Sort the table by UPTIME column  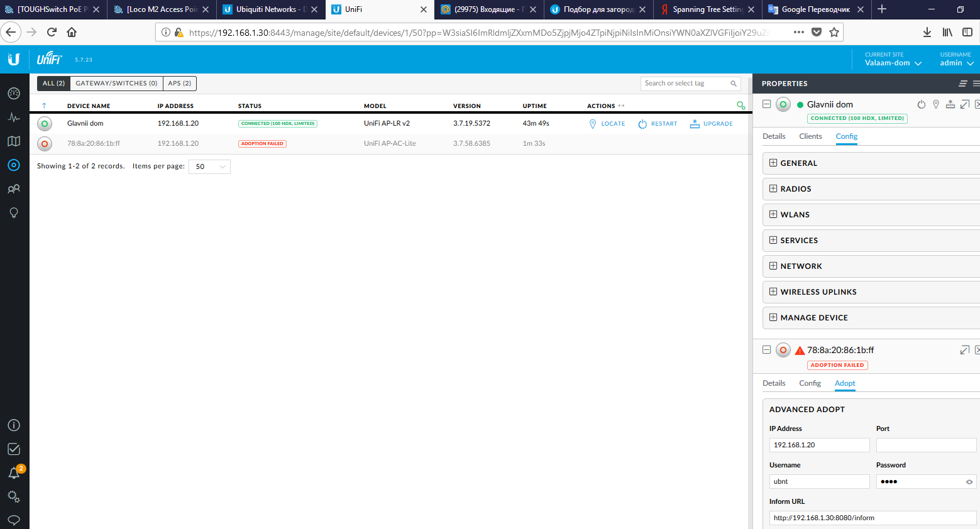pos(534,106)
